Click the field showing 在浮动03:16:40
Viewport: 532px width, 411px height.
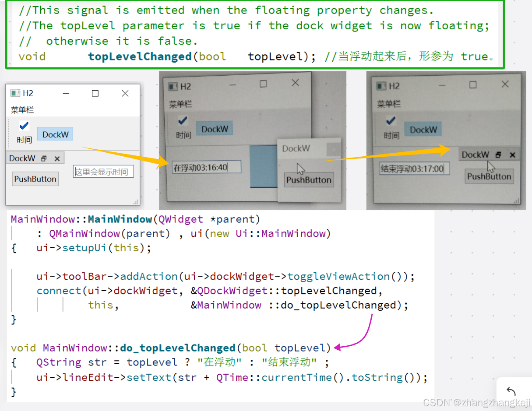pos(206,167)
